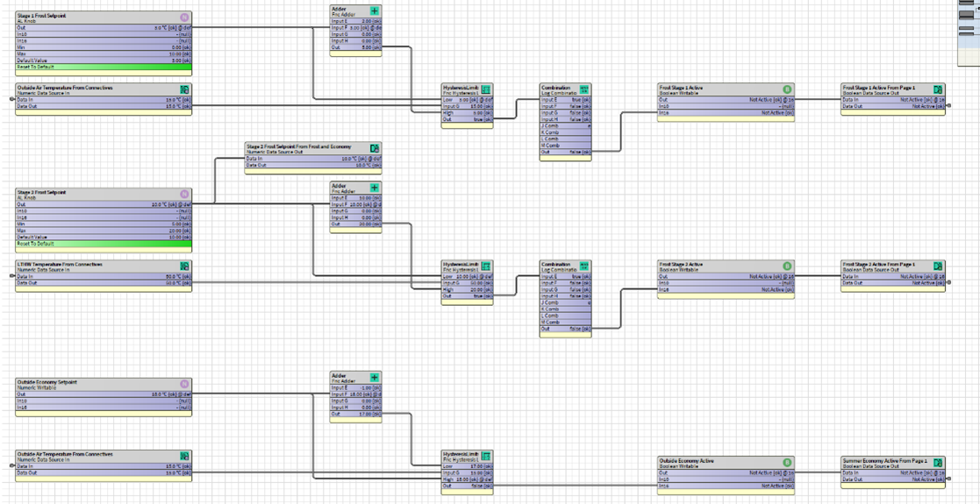Click the icon on Summer Economy Active From Page 1
The width and height of the screenshot is (980, 504).
coord(938,462)
